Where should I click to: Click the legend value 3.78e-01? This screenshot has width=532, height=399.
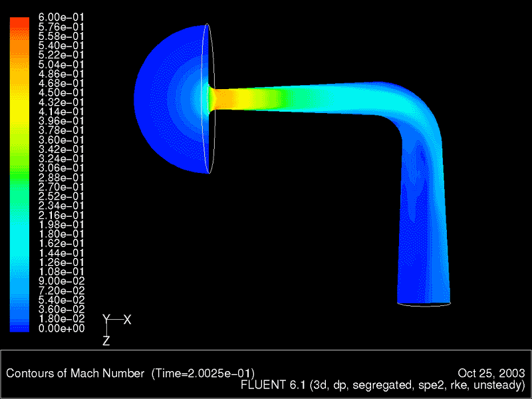tap(61, 130)
